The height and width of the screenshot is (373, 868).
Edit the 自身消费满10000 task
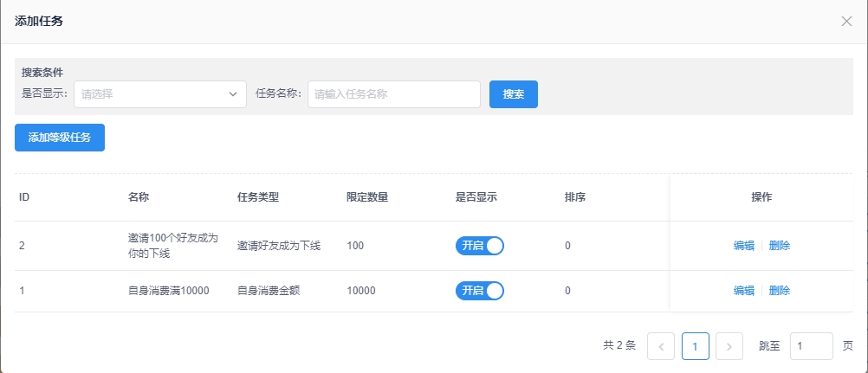click(744, 291)
